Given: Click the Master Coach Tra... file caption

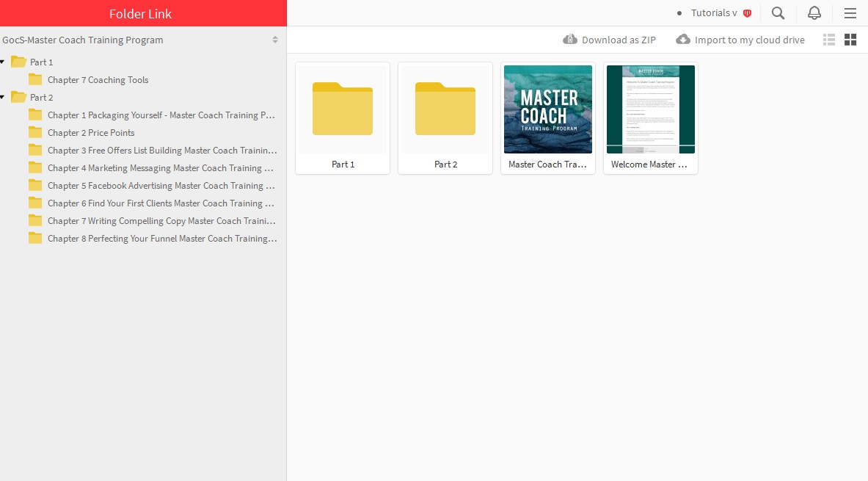Looking at the screenshot, I should coord(547,164).
